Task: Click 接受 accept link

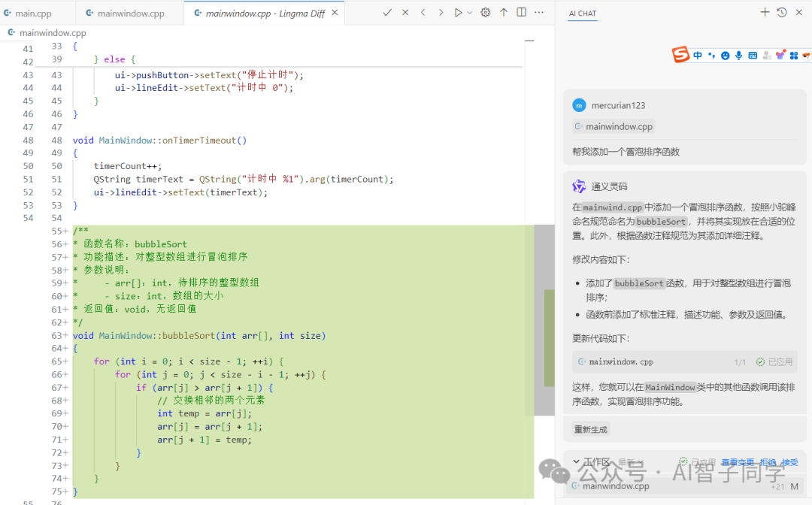Action: [789, 462]
